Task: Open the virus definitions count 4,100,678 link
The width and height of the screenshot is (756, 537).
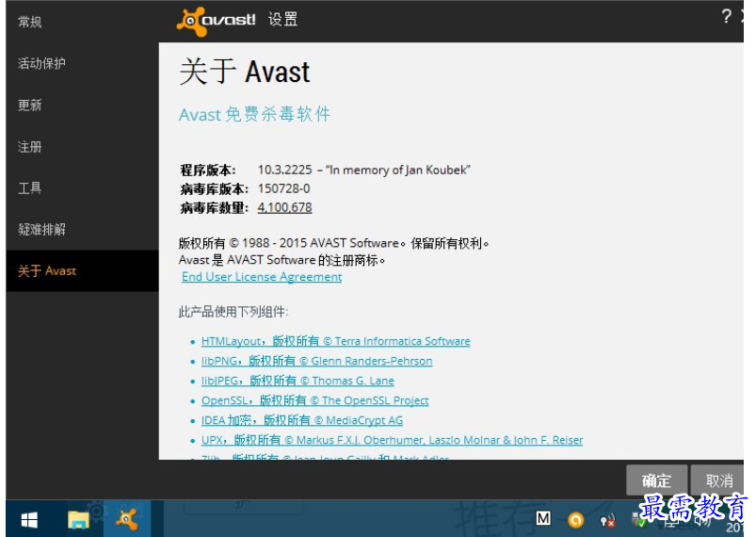Action: tap(284, 207)
